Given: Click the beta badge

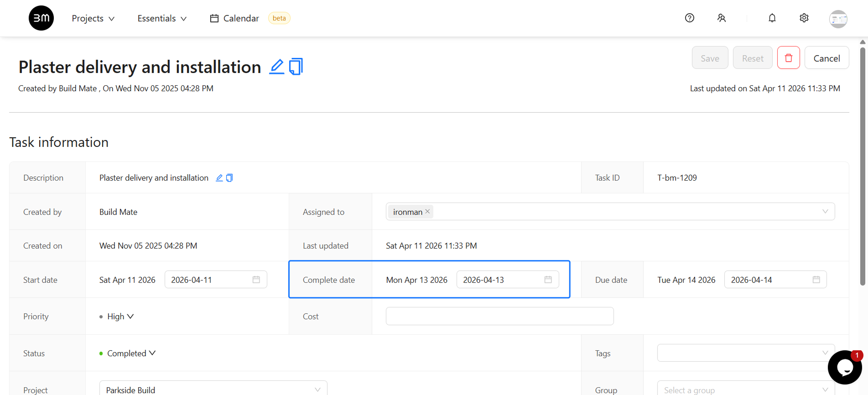Looking at the screenshot, I should pyautogui.click(x=279, y=18).
